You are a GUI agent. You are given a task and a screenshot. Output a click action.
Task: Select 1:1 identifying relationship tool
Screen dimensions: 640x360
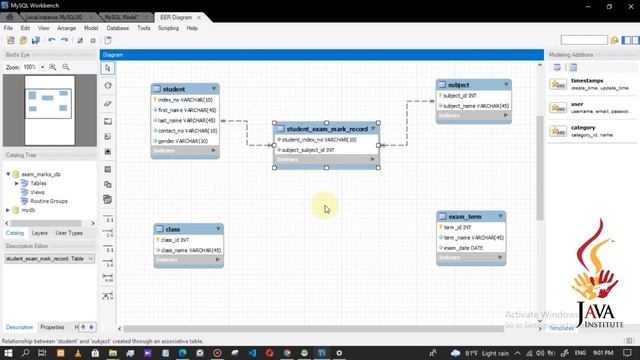coord(108,248)
